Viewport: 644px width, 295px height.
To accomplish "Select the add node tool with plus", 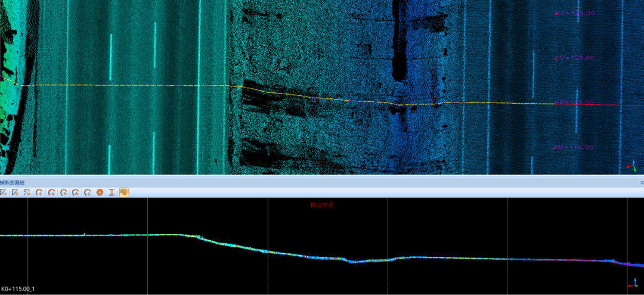I will pyautogui.click(x=39, y=192).
